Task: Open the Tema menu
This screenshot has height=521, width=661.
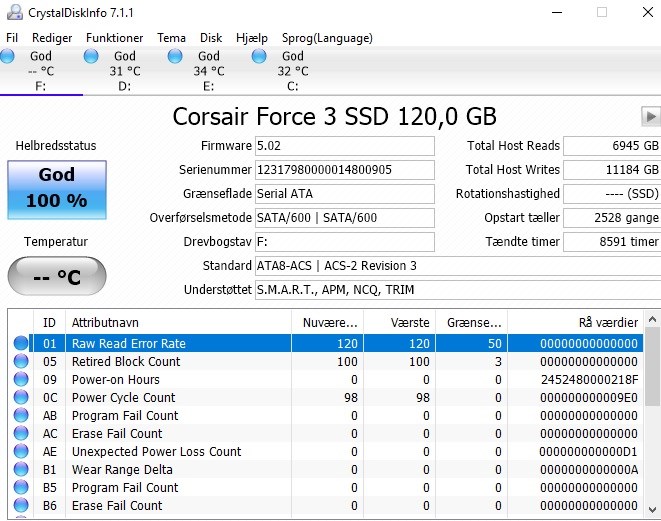Action: (x=171, y=38)
